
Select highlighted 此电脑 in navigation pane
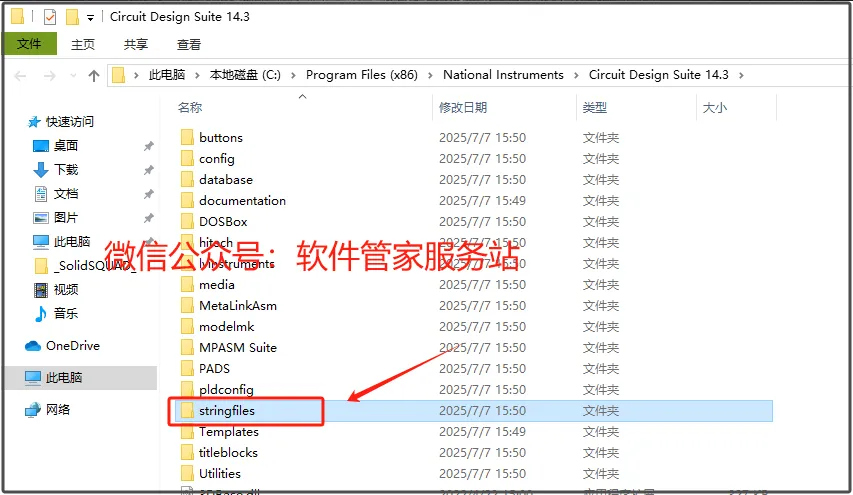[x=81, y=378]
